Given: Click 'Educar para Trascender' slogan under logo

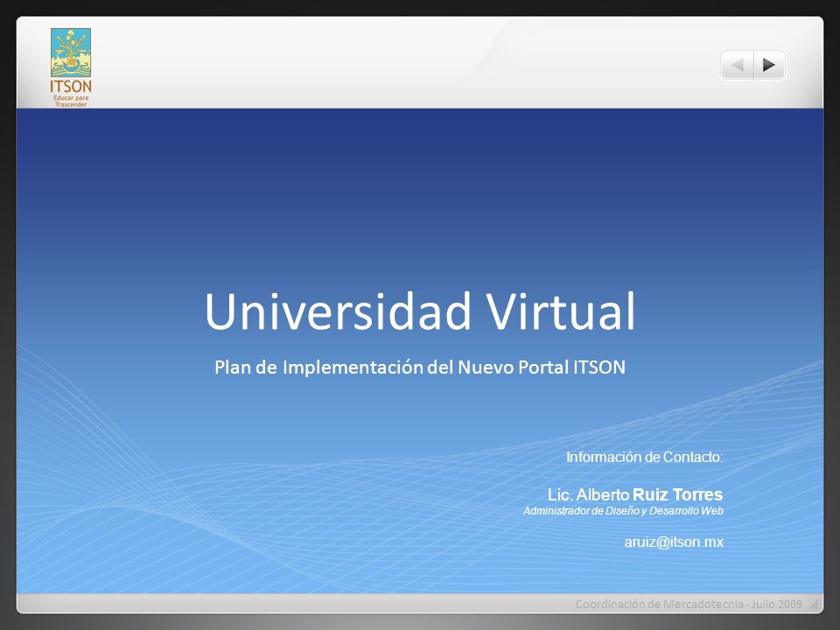Looking at the screenshot, I should point(71,101).
